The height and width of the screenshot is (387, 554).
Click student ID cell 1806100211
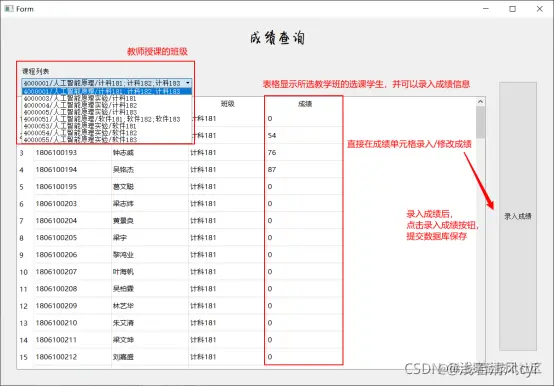72,340
